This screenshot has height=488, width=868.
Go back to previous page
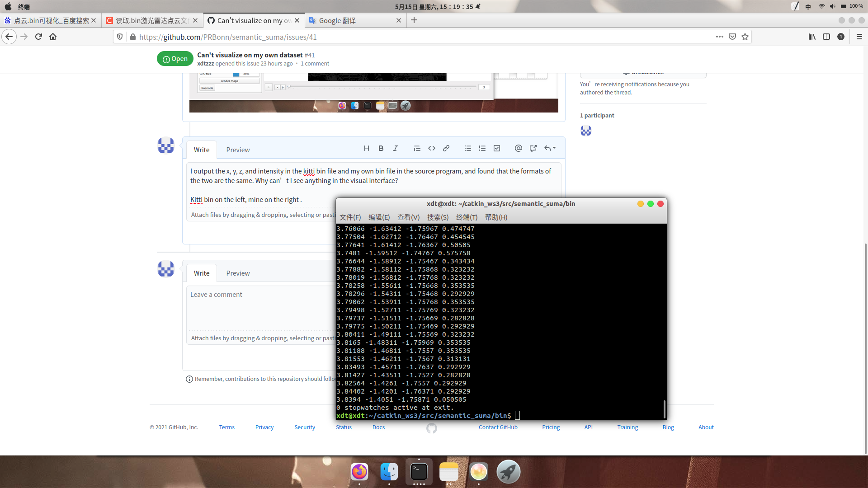(x=9, y=37)
